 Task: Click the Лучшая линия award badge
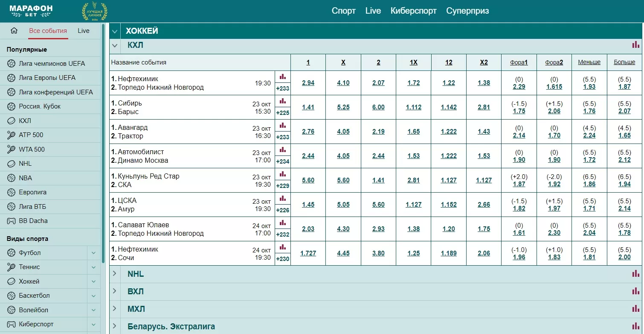95,12
